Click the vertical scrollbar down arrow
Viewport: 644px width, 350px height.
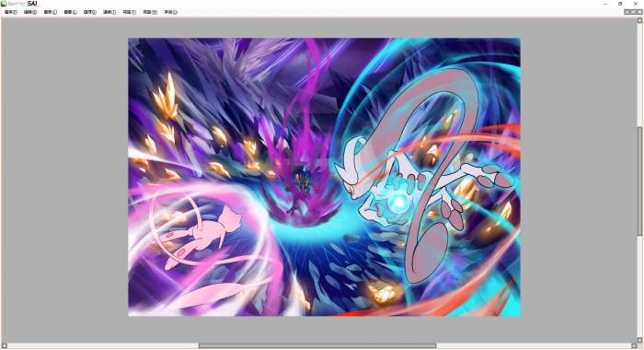point(639,341)
